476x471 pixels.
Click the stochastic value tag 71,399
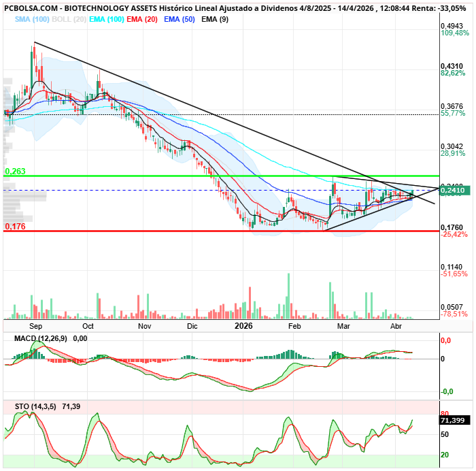(453, 421)
